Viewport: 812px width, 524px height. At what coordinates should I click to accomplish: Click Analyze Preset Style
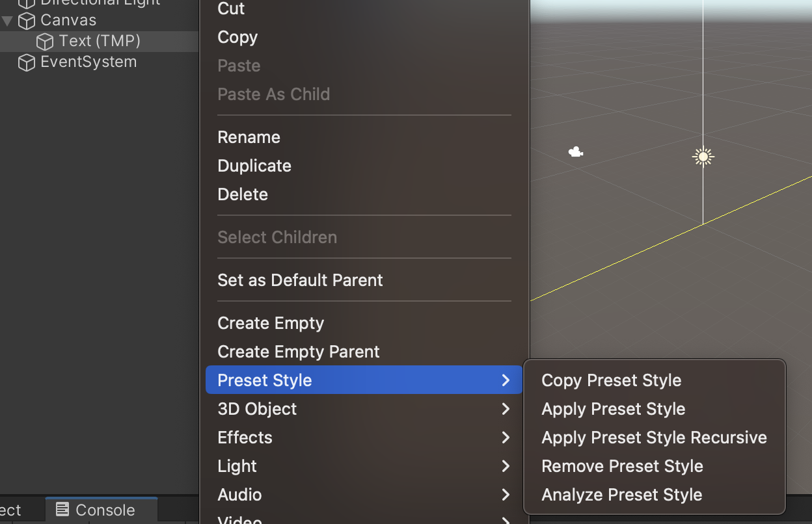621,495
